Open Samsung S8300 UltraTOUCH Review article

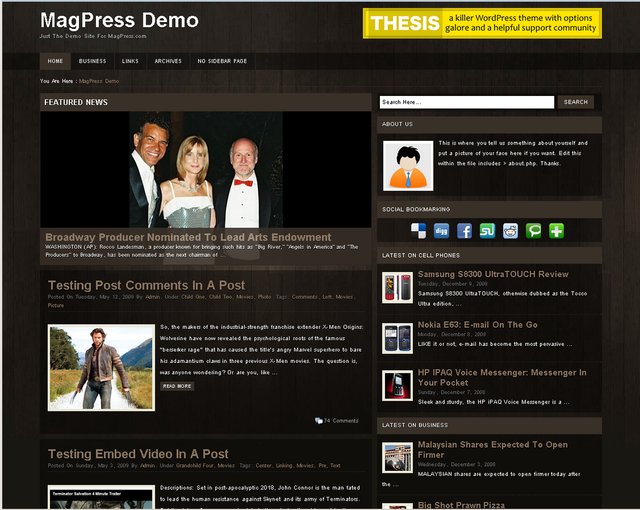pyautogui.click(x=493, y=274)
